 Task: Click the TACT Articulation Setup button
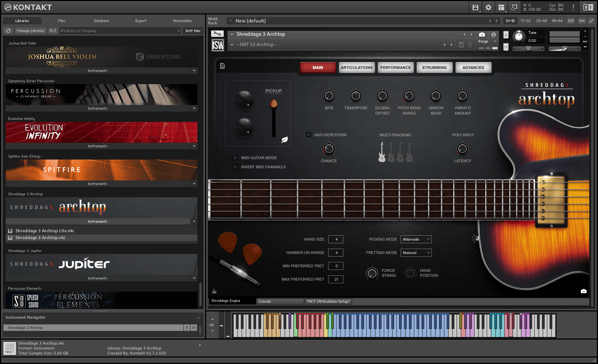point(328,302)
